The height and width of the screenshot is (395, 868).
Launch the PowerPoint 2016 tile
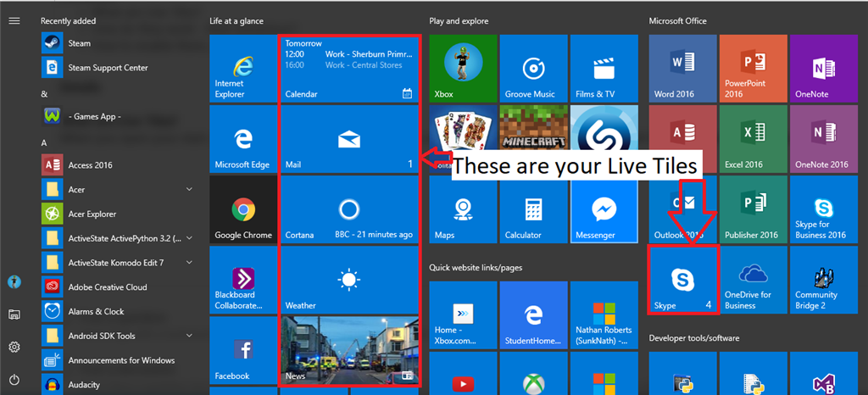(x=753, y=69)
